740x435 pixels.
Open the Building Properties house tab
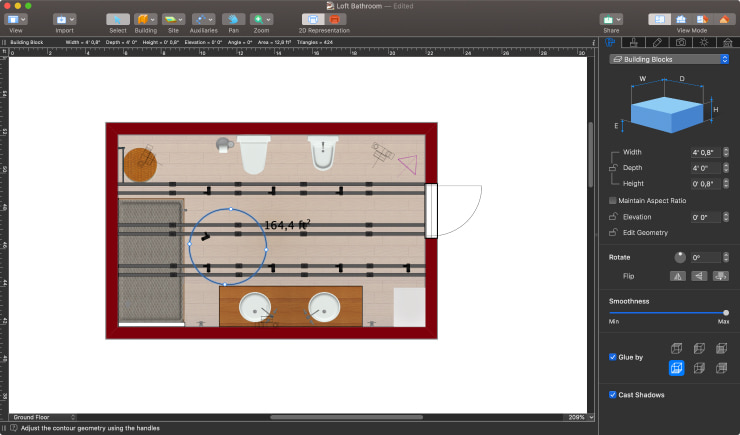(x=727, y=42)
